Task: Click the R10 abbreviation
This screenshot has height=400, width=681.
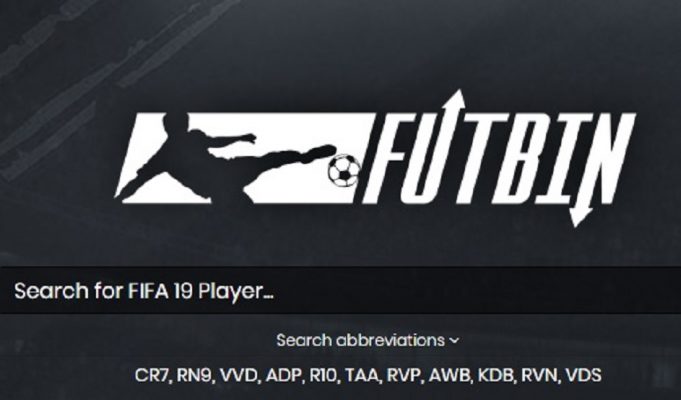Action: coord(324,375)
